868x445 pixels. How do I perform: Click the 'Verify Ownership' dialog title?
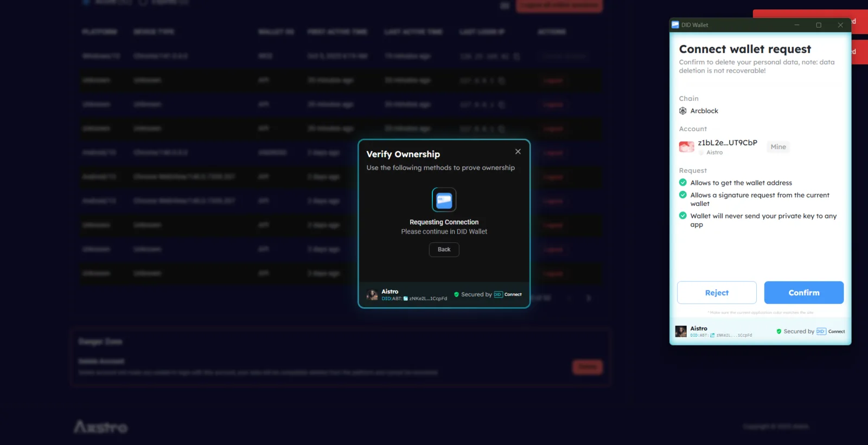403,154
